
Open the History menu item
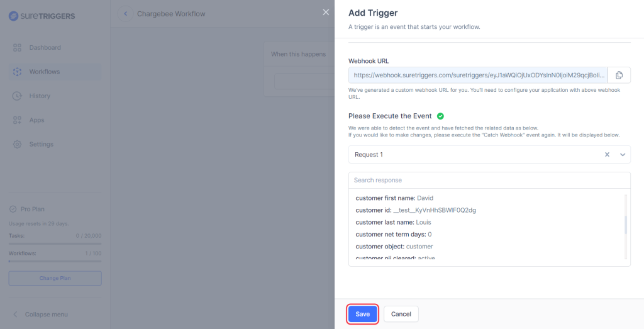[x=40, y=96]
